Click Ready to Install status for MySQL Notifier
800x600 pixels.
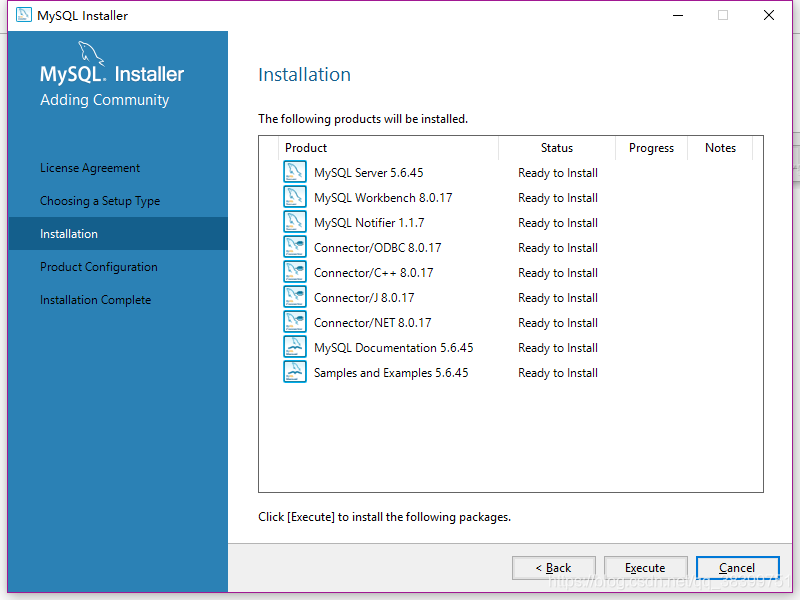(558, 223)
